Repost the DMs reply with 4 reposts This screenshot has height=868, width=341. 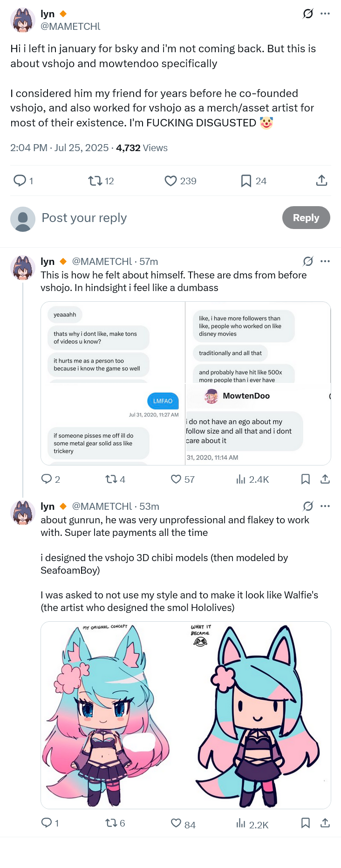point(111,479)
